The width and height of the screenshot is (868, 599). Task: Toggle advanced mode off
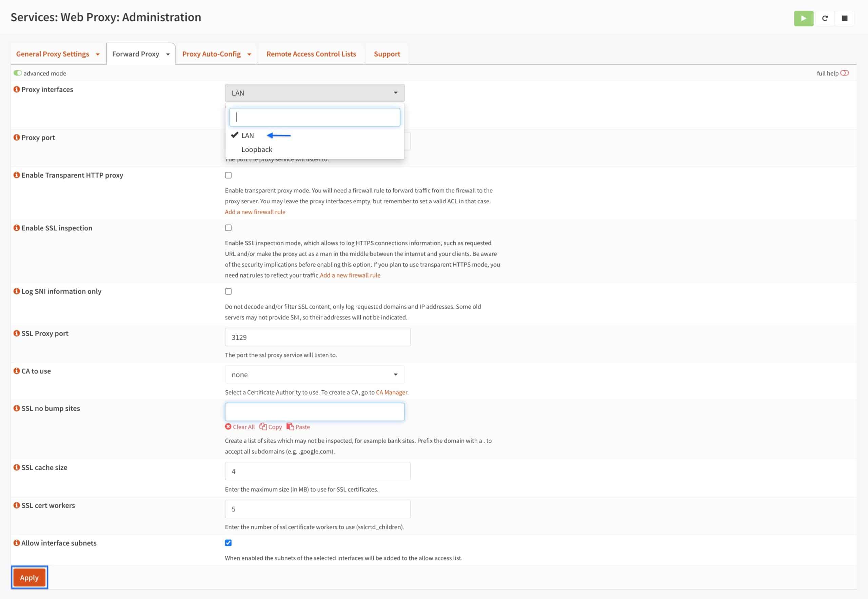pos(17,73)
